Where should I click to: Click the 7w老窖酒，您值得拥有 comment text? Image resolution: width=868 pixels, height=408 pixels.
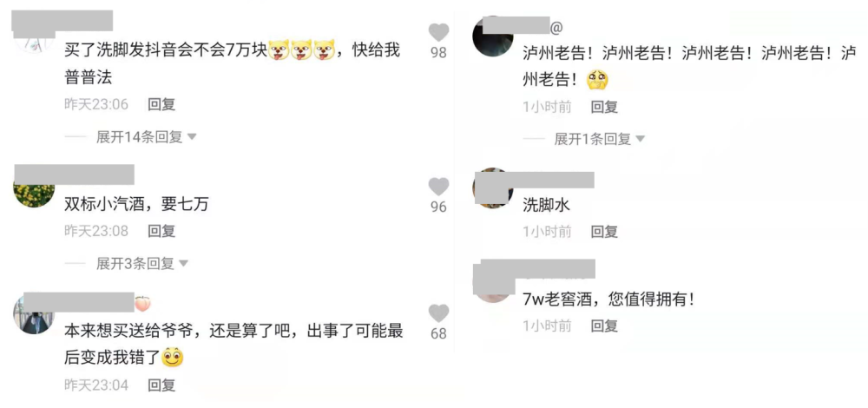click(608, 300)
